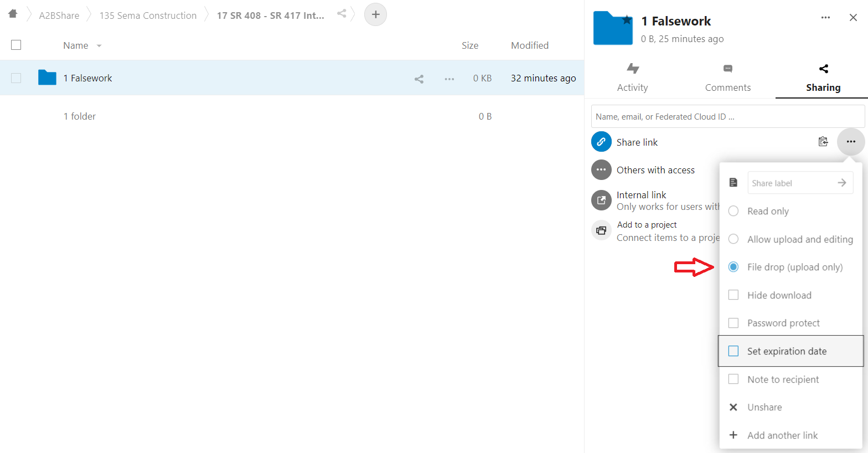Click the star favorite icon on folder

pos(627,20)
